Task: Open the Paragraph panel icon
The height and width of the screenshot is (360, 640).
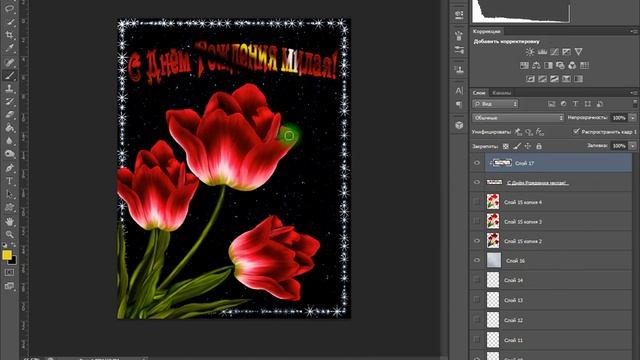Action: 459,105
